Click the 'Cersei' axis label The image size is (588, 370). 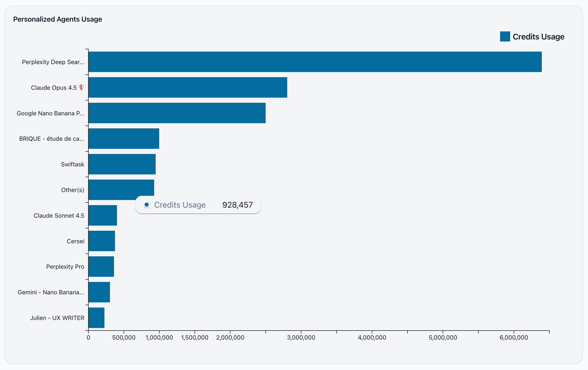[x=76, y=241]
